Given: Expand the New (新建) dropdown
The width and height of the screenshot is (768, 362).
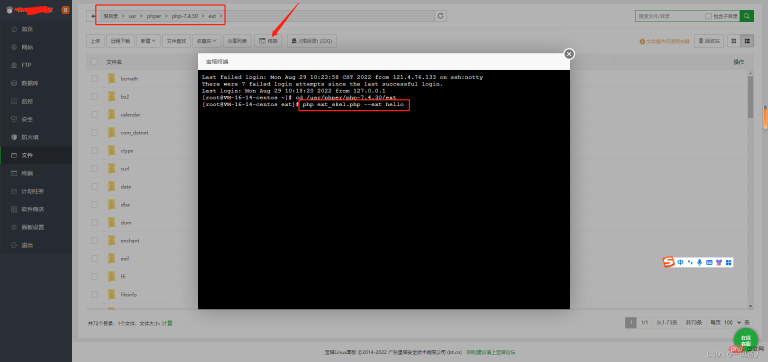Looking at the screenshot, I should (x=148, y=41).
